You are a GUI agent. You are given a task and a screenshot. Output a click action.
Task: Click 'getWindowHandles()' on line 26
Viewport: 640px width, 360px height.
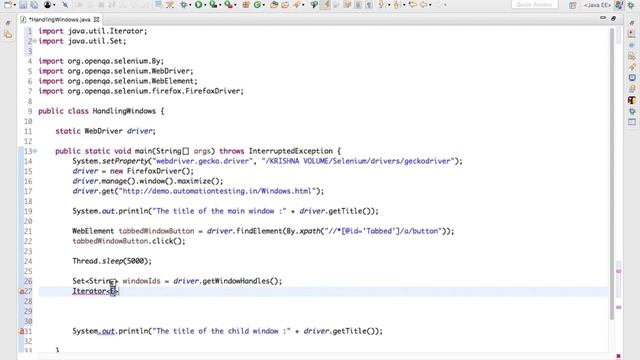(x=240, y=281)
